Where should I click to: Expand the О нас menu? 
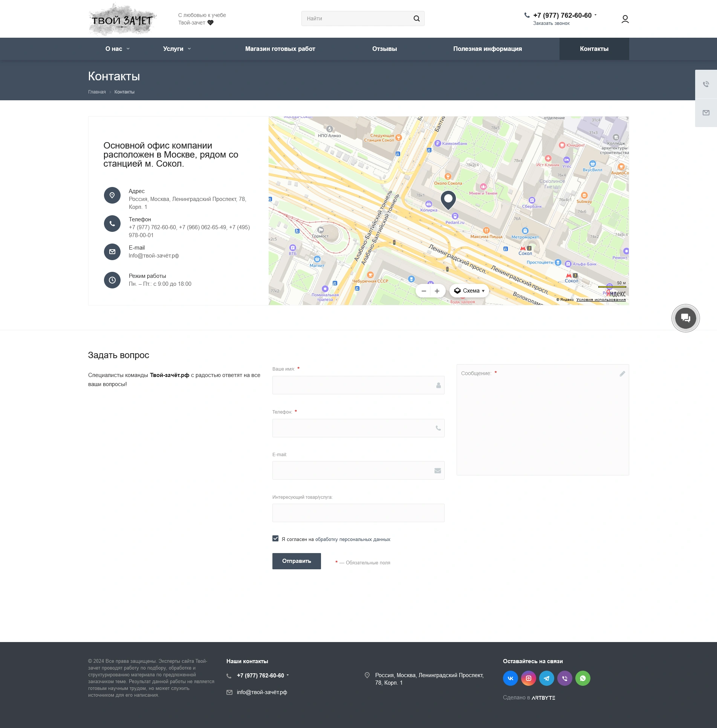point(117,49)
